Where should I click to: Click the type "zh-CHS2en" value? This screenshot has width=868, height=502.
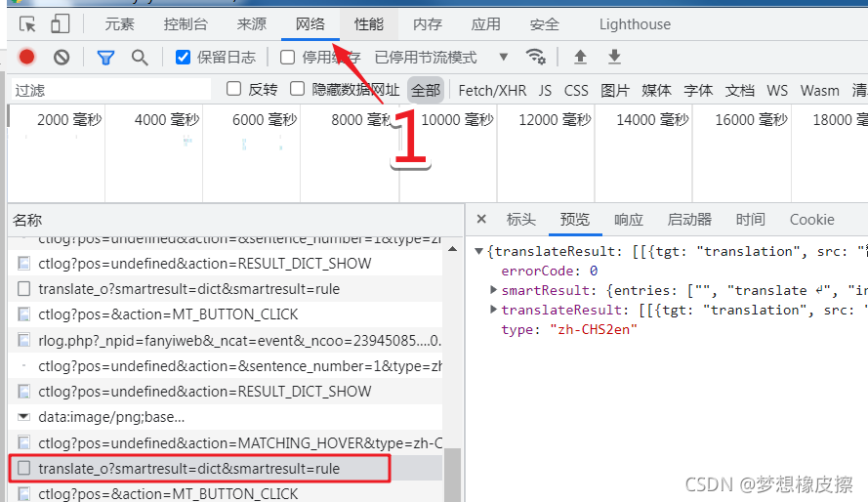coord(594,329)
